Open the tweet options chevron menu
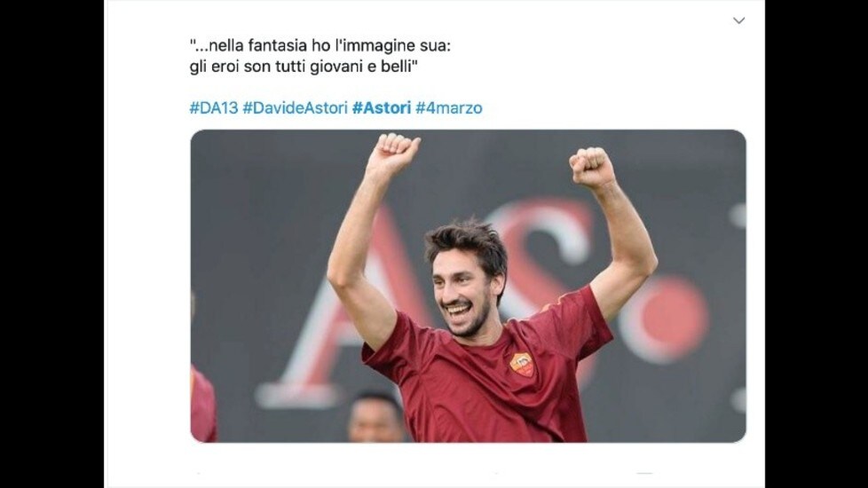The width and height of the screenshot is (868, 488). coord(738,20)
